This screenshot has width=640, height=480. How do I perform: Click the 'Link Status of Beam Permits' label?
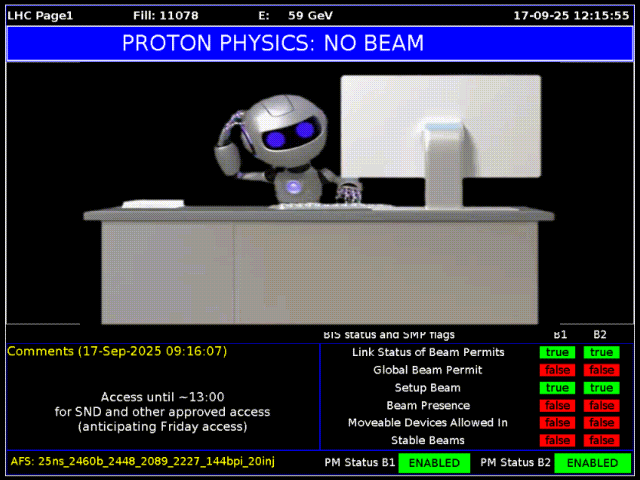click(x=428, y=352)
